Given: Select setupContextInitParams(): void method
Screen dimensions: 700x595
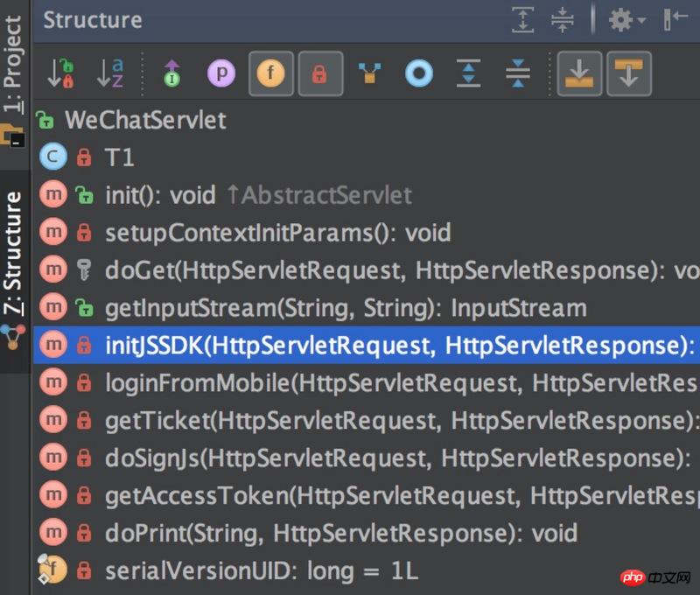Looking at the screenshot, I should (x=367, y=232).
